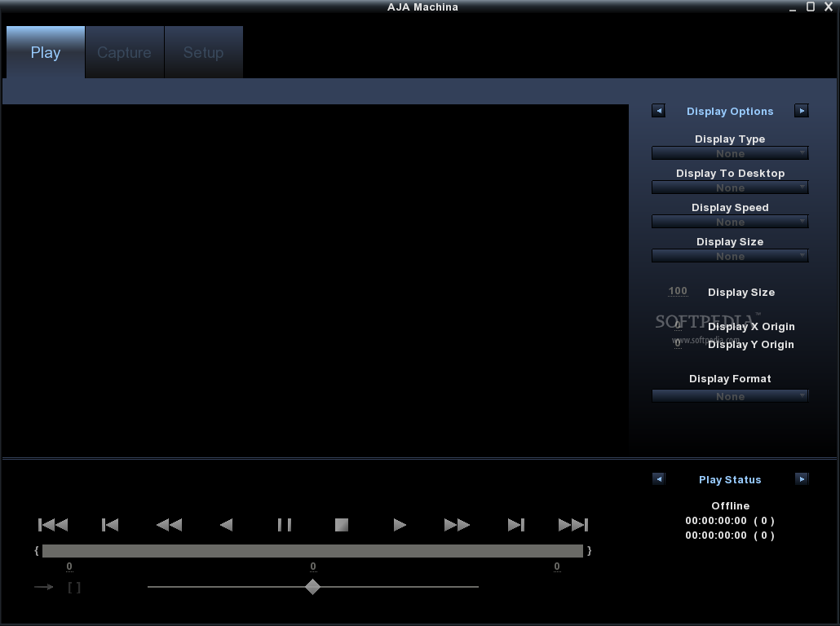Switch to the Setup tab
840x626 pixels.
204,52
